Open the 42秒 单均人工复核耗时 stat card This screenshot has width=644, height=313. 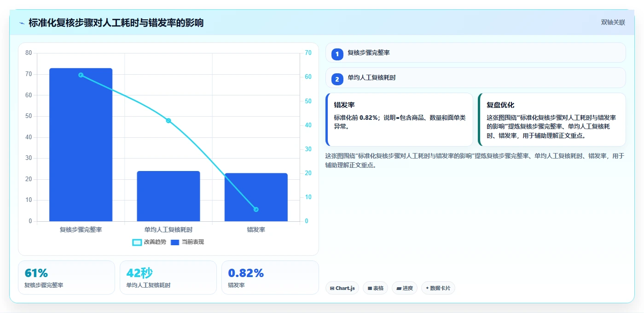pyautogui.click(x=168, y=278)
